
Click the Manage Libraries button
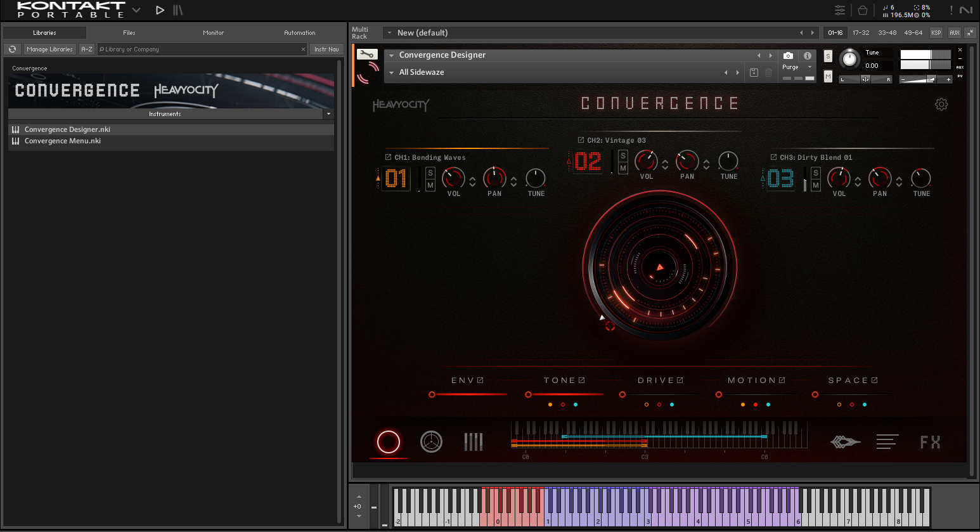[49, 49]
